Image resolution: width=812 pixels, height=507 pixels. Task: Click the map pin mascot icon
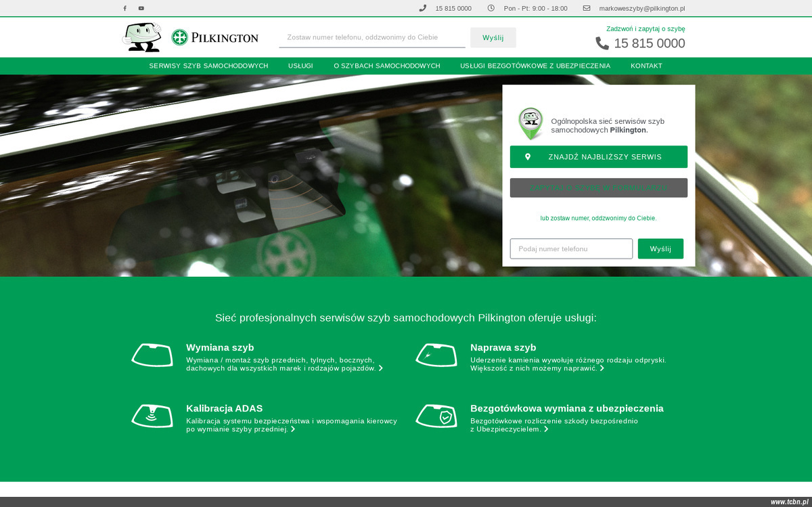click(531, 124)
